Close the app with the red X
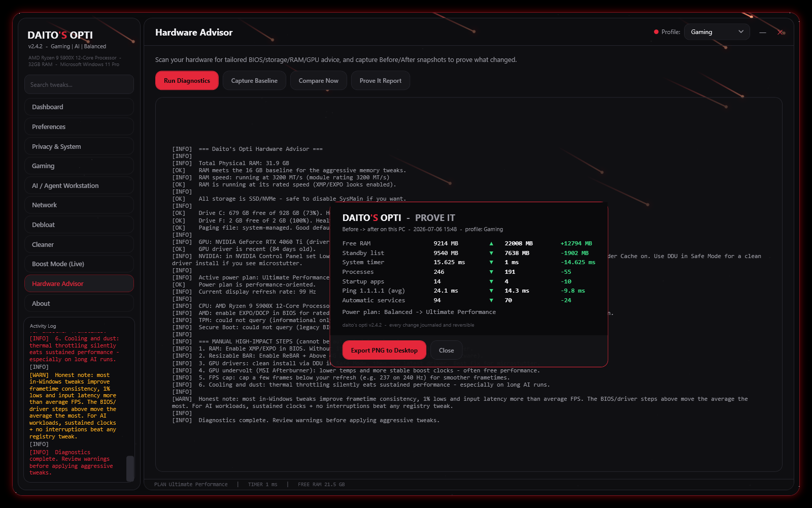Screen dimensions: 812x508 click(780, 32)
